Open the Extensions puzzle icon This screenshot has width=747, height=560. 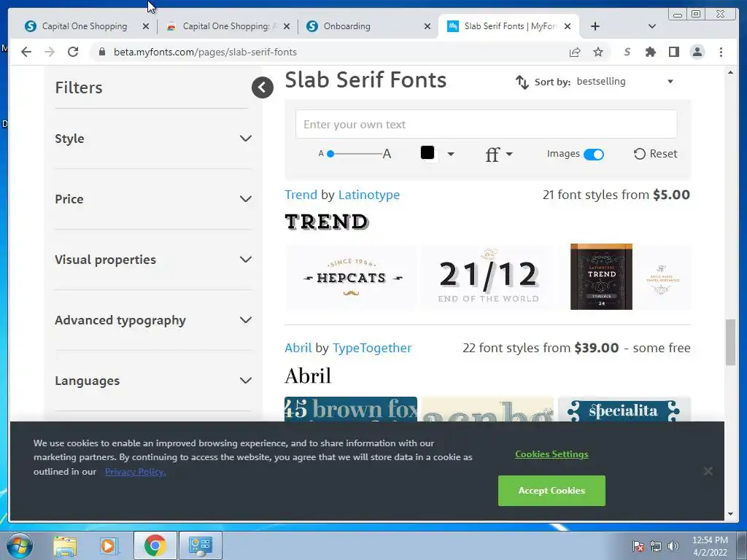(650, 52)
